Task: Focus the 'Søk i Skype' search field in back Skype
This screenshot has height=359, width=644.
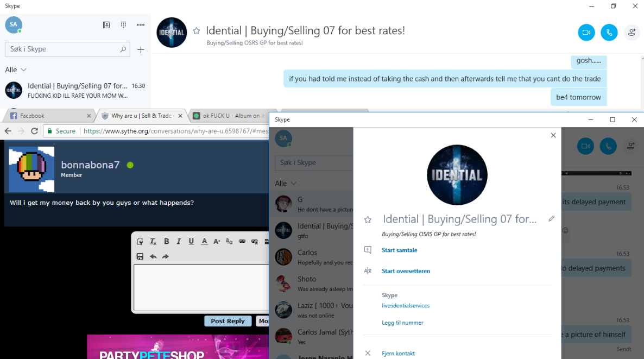Action: tap(67, 49)
